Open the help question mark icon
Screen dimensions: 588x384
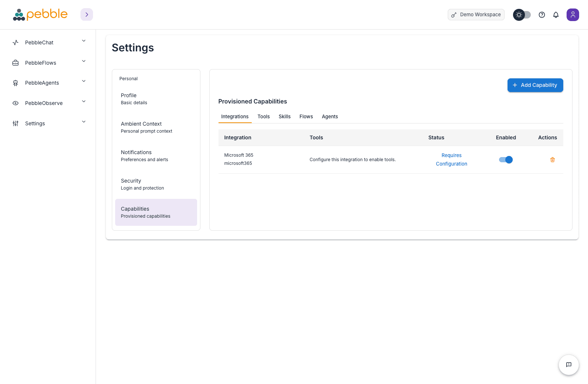[541, 15]
